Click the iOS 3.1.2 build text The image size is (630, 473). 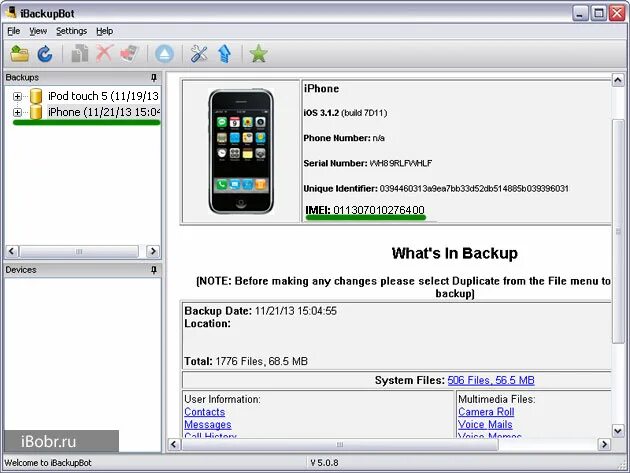345,113
